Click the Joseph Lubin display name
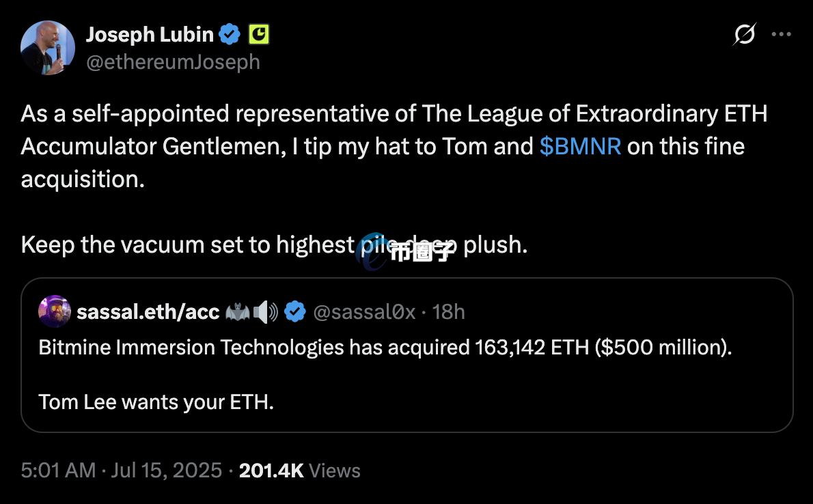Viewport: 813px width, 504px height. click(150, 34)
